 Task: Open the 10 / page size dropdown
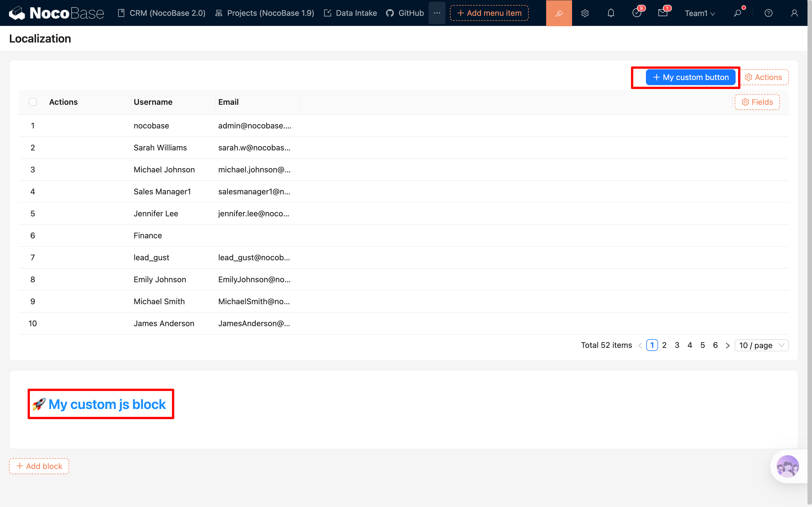[x=761, y=345]
